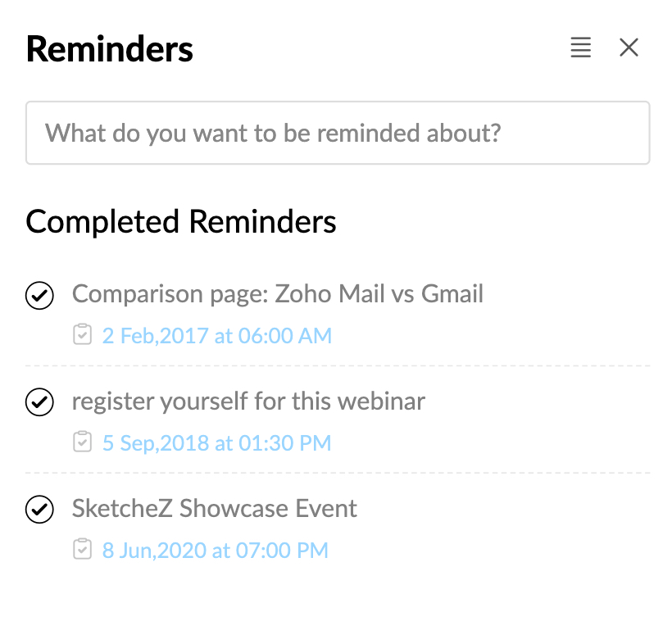Open the 'SketcheZ Showcase Event' reminder

[x=214, y=509]
